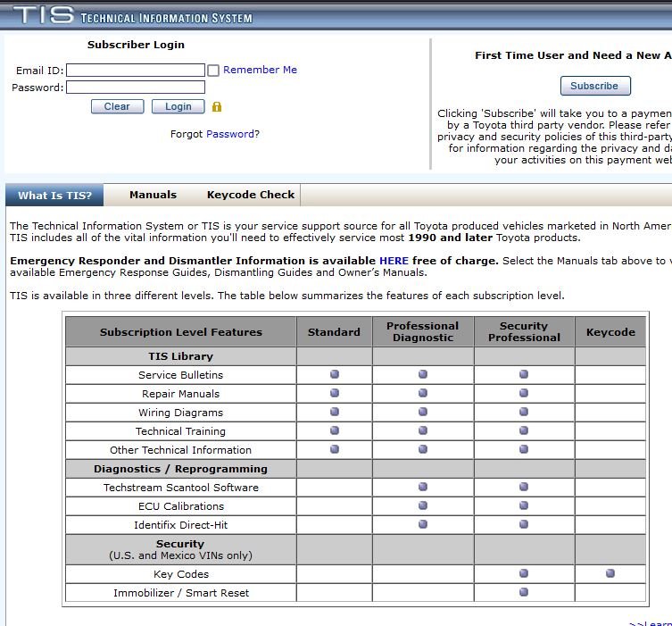672x626 pixels.
Task: Click Immobilizer / Smart Reset row label
Action: (x=181, y=593)
